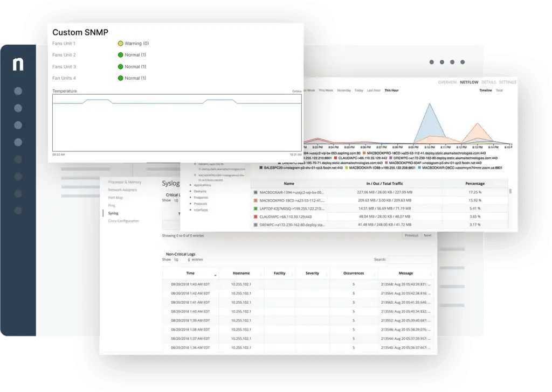Select the Domains list item
The width and height of the screenshot is (552, 392).
[x=200, y=191]
